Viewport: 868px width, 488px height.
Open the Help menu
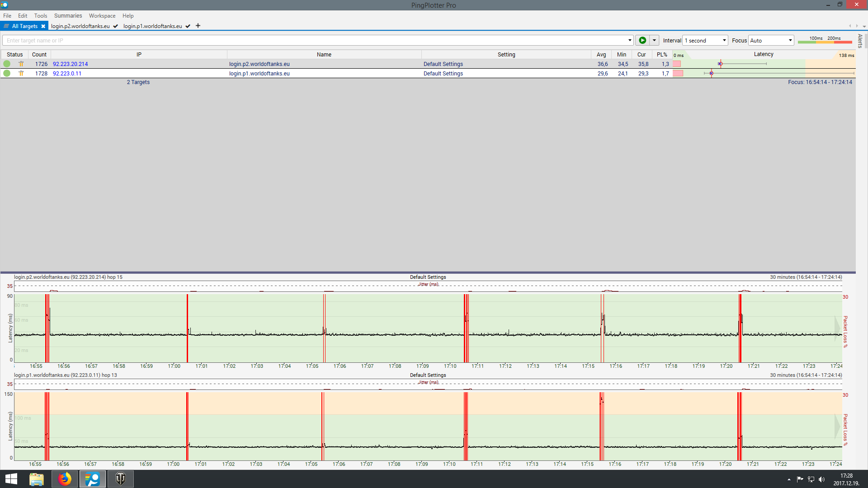128,15
